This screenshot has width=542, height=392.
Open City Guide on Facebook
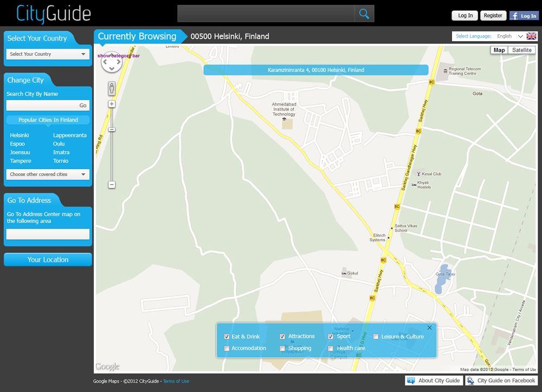(x=501, y=381)
